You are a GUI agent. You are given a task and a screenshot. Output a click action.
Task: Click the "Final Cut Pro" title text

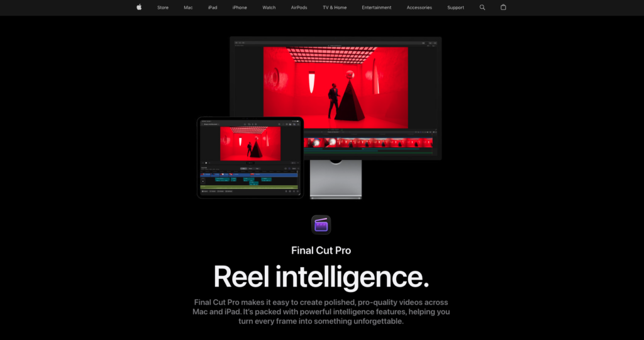[x=321, y=251]
